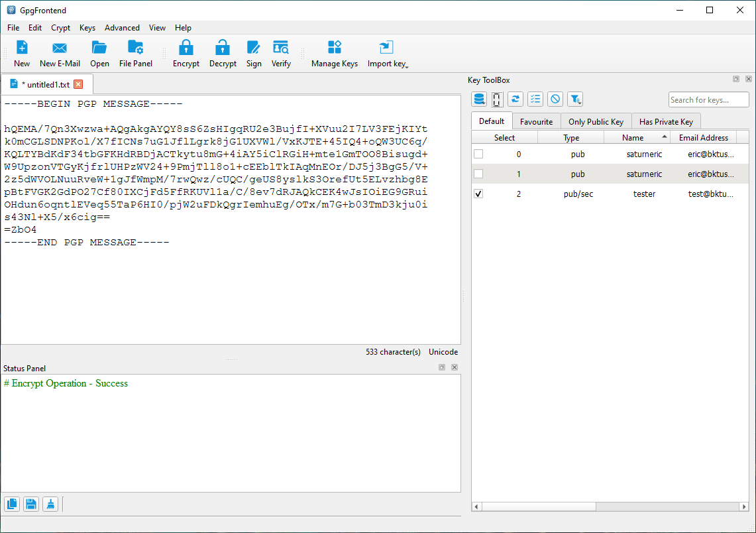The height and width of the screenshot is (533, 756).
Task: Click the BEGIN PGP MESSAGE line
Action: coord(93,103)
